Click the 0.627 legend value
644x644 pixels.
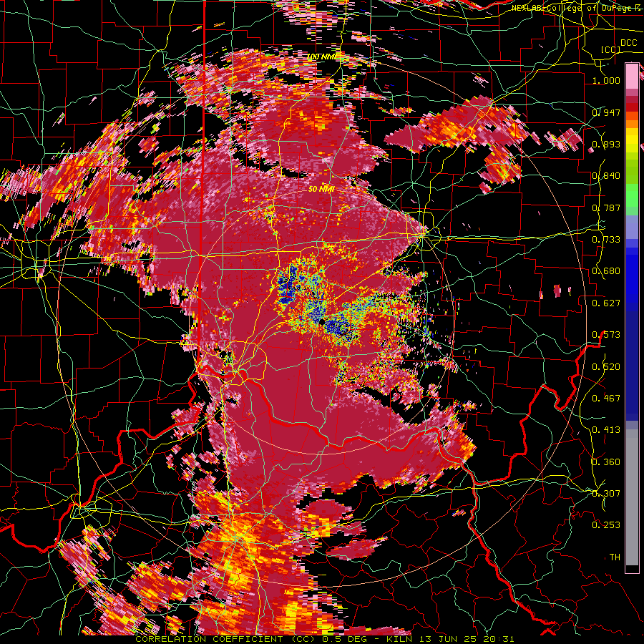coord(606,303)
